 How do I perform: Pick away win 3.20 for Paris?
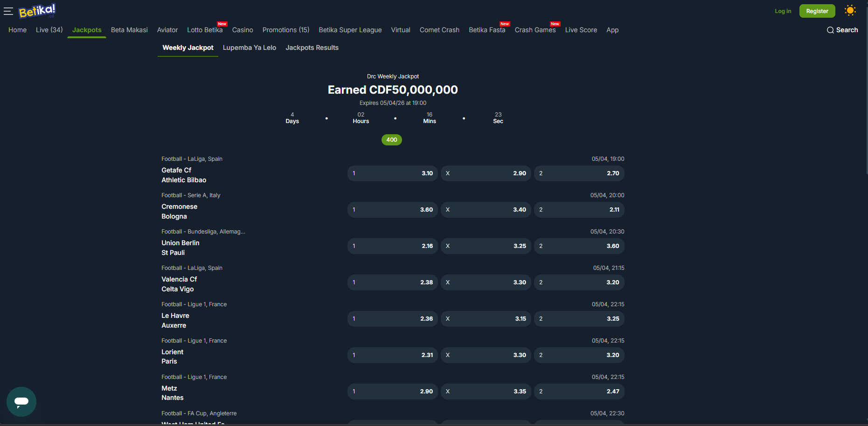coord(579,355)
